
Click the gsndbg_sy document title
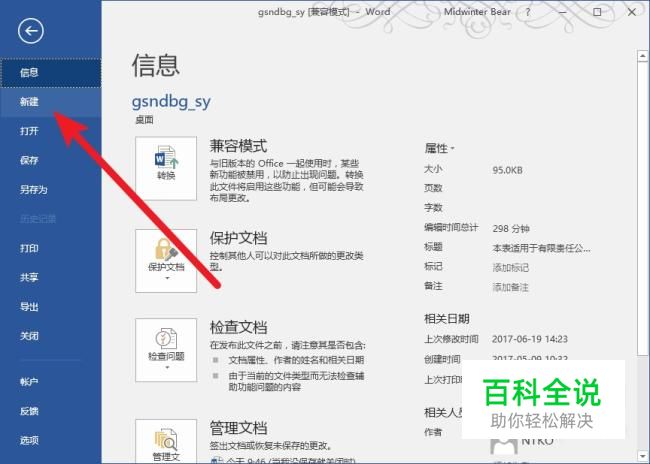[x=171, y=102]
